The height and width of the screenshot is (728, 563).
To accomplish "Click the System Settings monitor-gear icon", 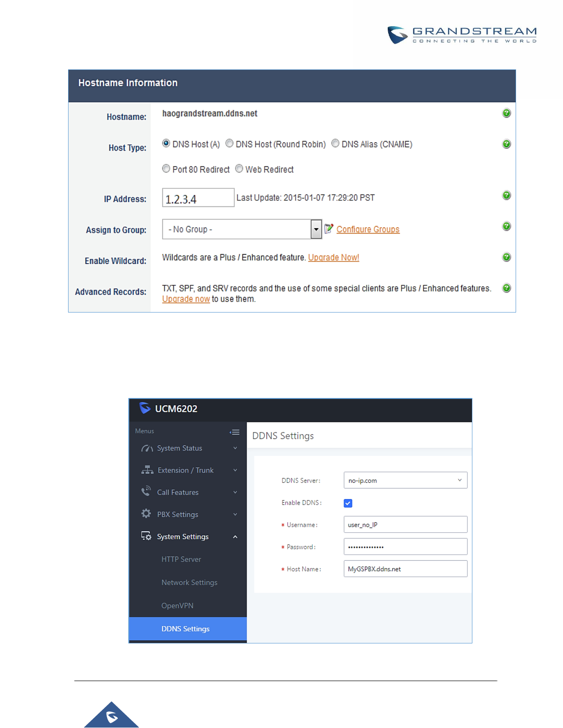I will click(x=146, y=536).
